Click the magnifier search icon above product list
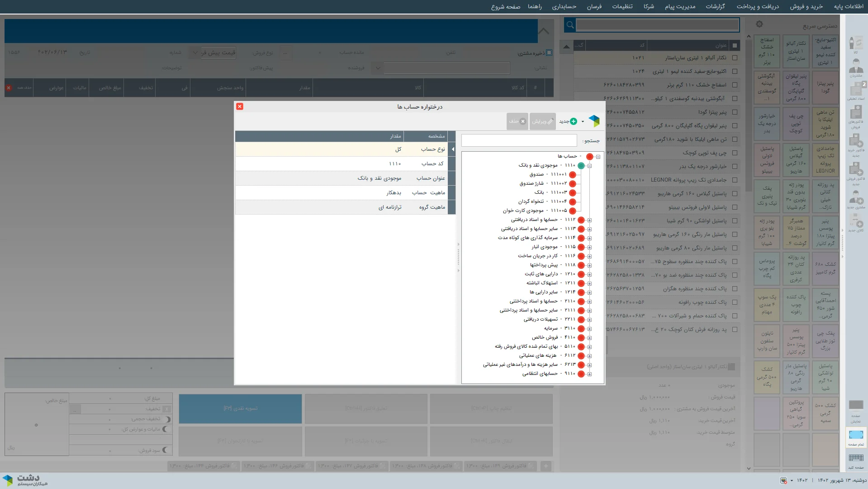 click(570, 25)
